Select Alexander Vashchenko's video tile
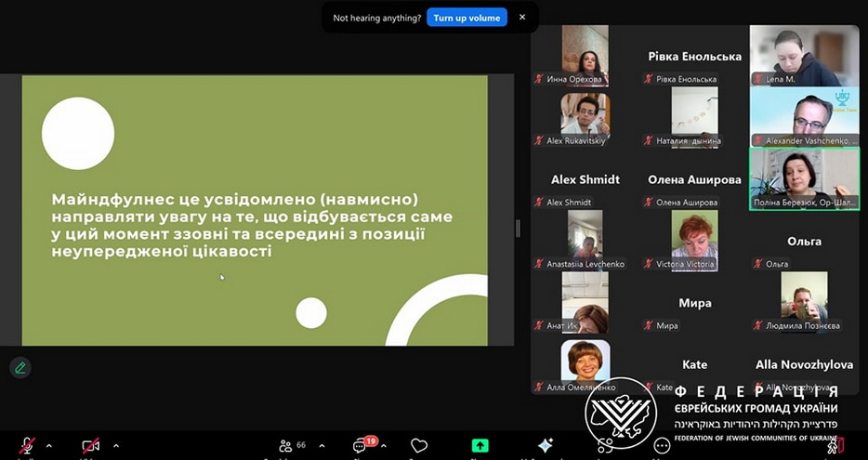Viewport: 868px width, 460px height. (x=805, y=117)
